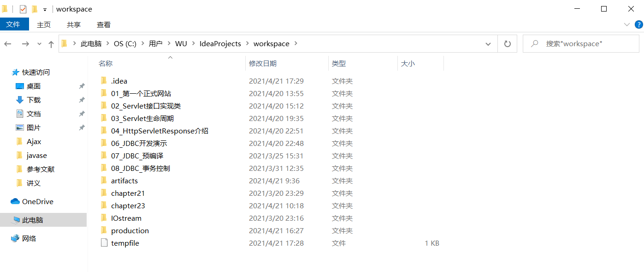This screenshot has height=272, width=644.
Task: Open the Help question mark icon
Action: [639, 24]
